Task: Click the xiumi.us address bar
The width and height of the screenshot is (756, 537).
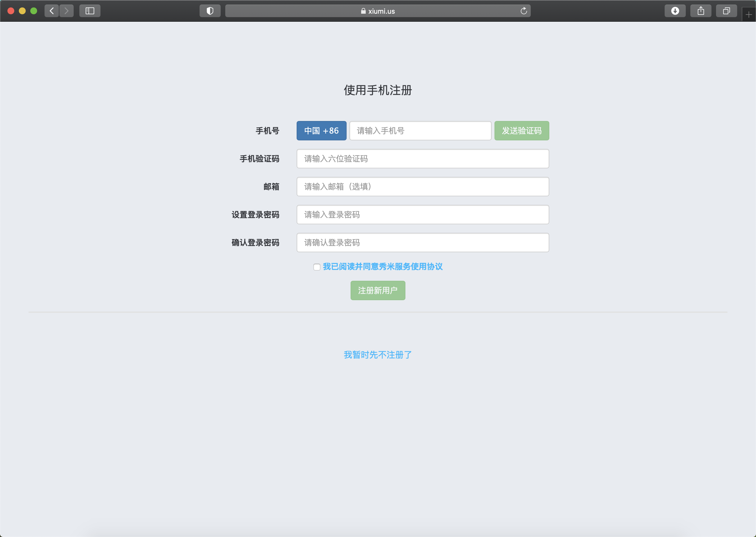Action: [x=377, y=11]
